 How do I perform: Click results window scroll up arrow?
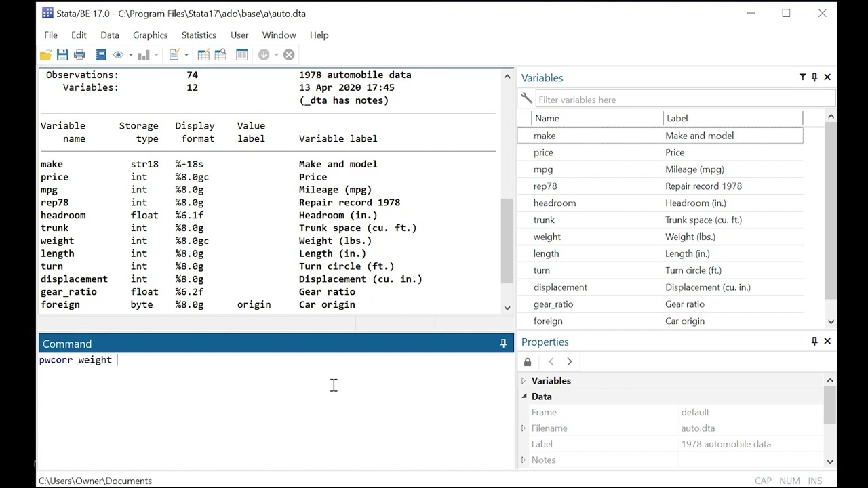pos(507,77)
